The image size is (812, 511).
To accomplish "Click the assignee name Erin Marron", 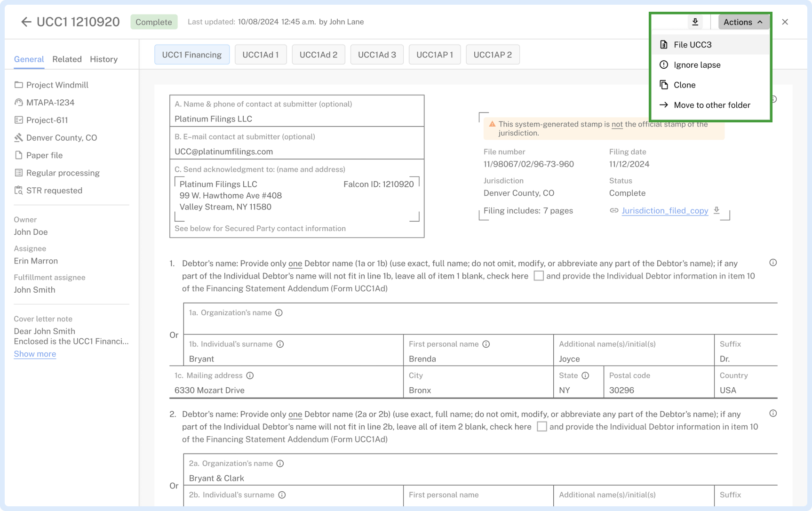I will [x=36, y=261].
